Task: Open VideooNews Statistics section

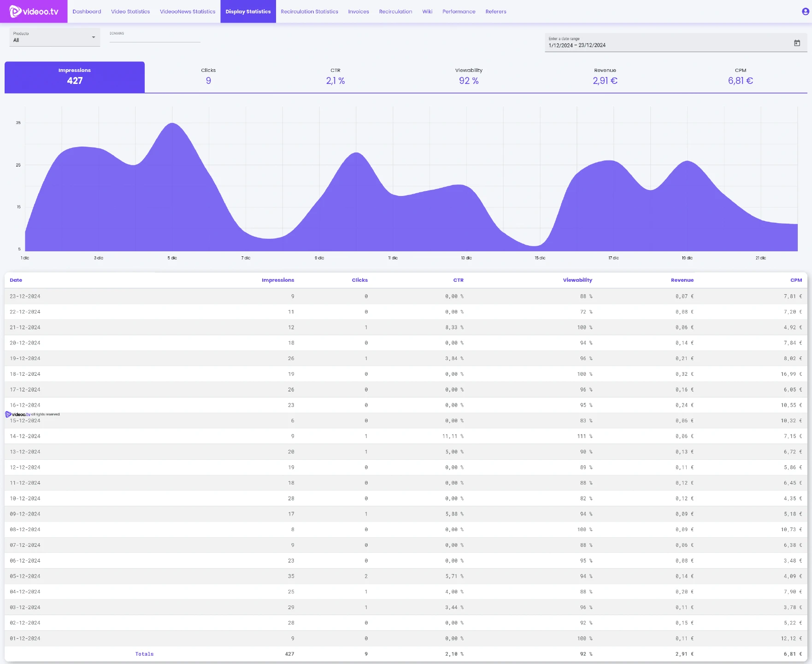Action: click(x=188, y=12)
